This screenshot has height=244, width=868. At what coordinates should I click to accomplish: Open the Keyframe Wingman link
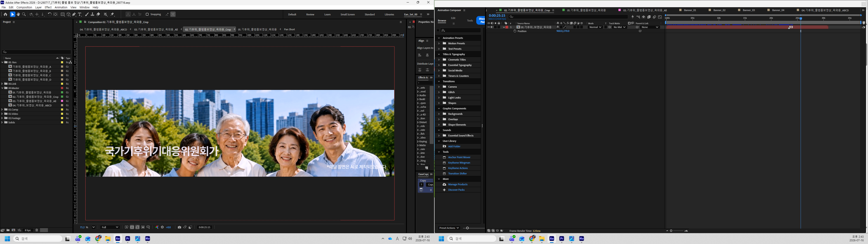(x=459, y=163)
